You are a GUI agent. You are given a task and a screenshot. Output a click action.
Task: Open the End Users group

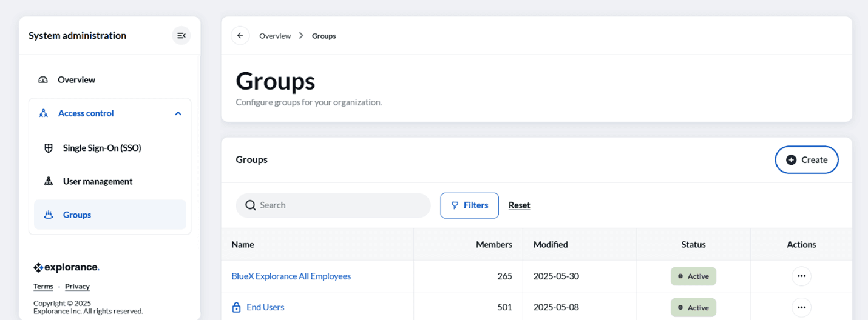pos(265,307)
